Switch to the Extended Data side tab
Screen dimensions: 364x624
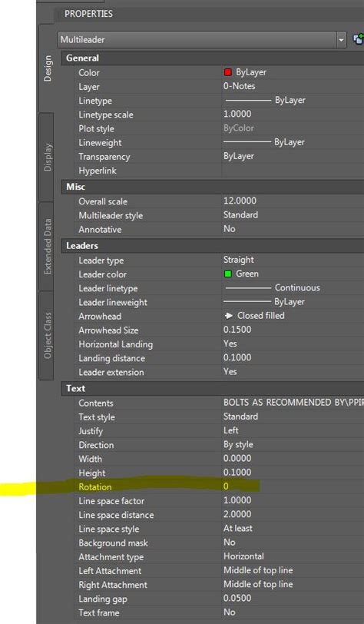pyautogui.click(x=47, y=247)
